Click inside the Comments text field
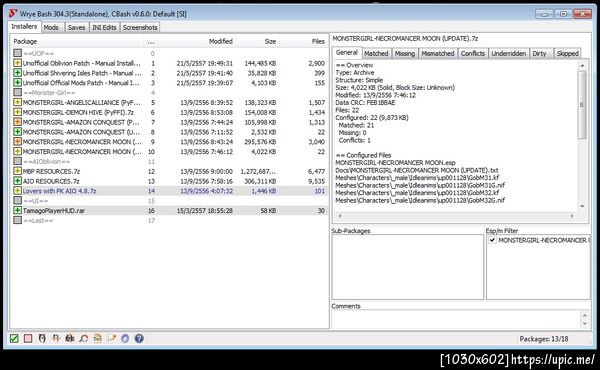This screenshot has width=600, height=370. coord(455,319)
